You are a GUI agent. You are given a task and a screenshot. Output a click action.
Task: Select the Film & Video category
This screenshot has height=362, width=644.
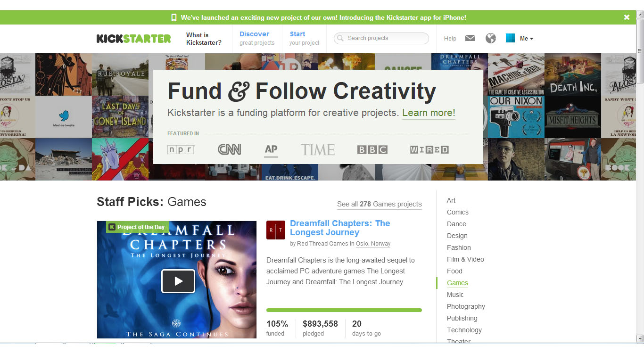465,259
